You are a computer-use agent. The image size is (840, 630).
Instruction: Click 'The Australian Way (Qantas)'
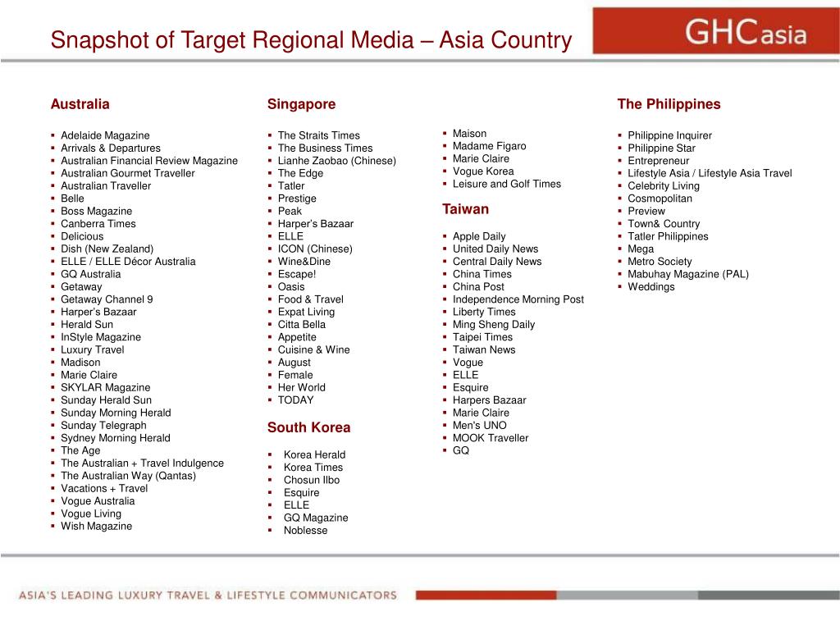point(128,476)
